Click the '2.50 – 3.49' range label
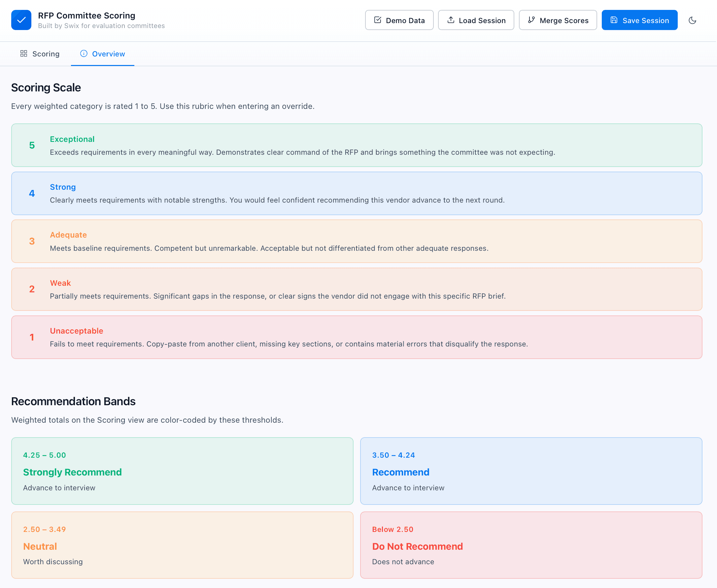717x588 pixels. pyautogui.click(x=44, y=529)
